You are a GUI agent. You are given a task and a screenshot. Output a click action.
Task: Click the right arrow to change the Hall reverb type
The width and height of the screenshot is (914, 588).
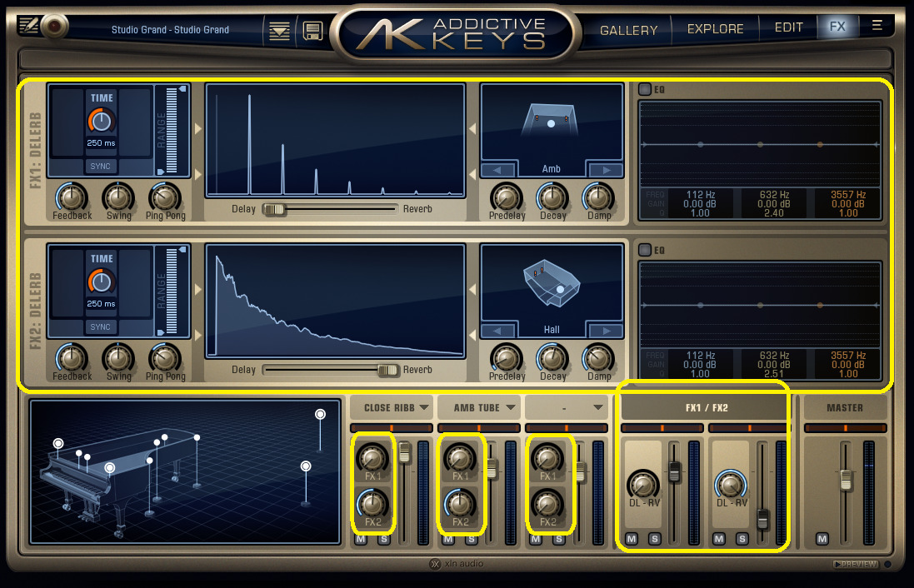coord(606,330)
